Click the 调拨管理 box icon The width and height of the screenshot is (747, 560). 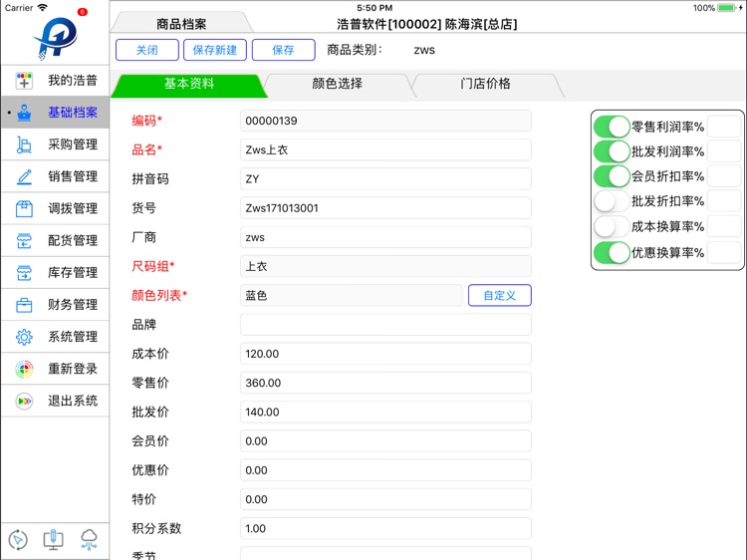coord(24,208)
